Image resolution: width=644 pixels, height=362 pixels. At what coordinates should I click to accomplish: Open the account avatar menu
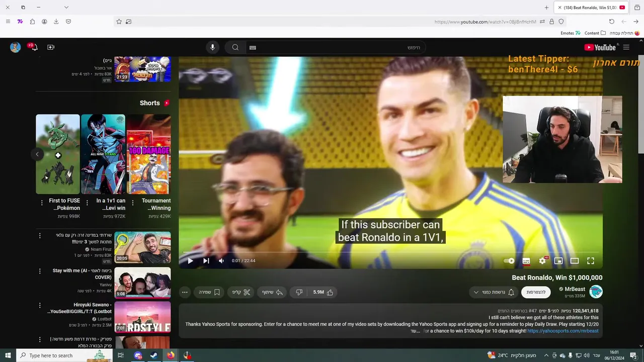(15, 47)
